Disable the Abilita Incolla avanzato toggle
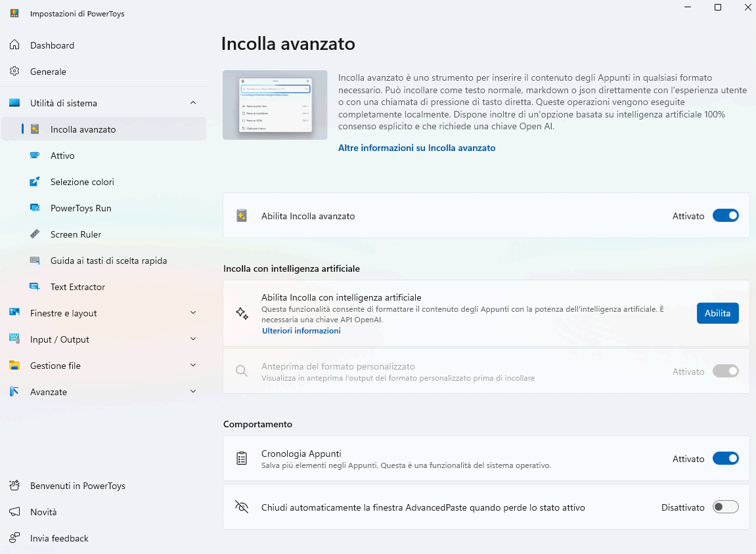Viewport: 756px width, 554px height. pos(725,215)
